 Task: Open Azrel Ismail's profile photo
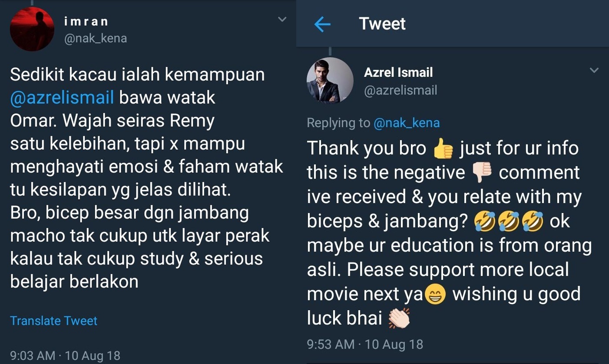330,80
